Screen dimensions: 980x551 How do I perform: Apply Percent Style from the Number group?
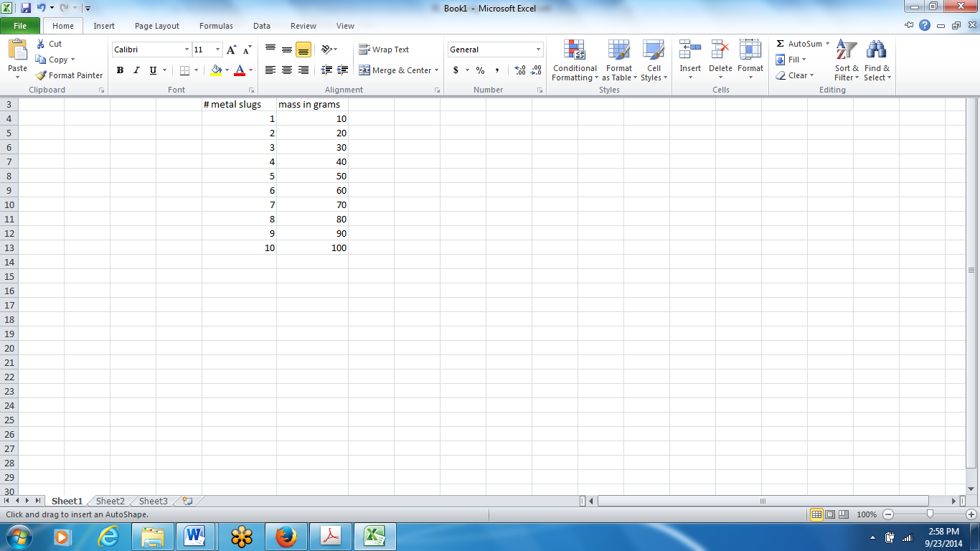tap(479, 70)
